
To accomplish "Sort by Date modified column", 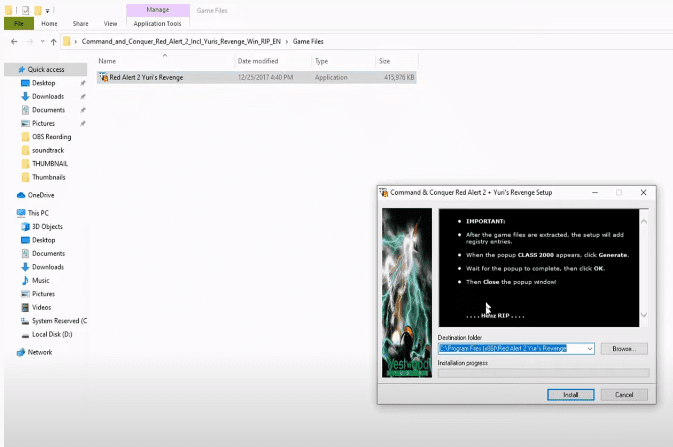I will (273, 61).
